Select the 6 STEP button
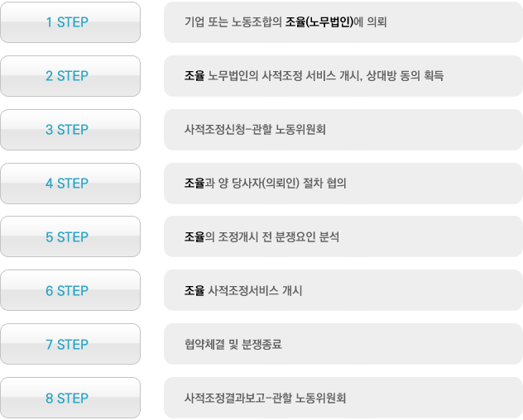This screenshot has width=523, height=420. click(x=70, y=290)
